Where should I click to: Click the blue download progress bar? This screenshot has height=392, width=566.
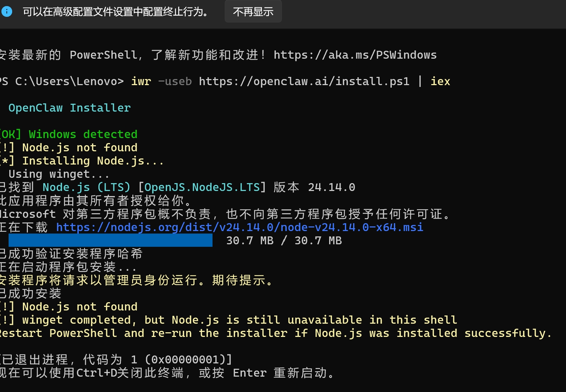(x=110, y=241)
